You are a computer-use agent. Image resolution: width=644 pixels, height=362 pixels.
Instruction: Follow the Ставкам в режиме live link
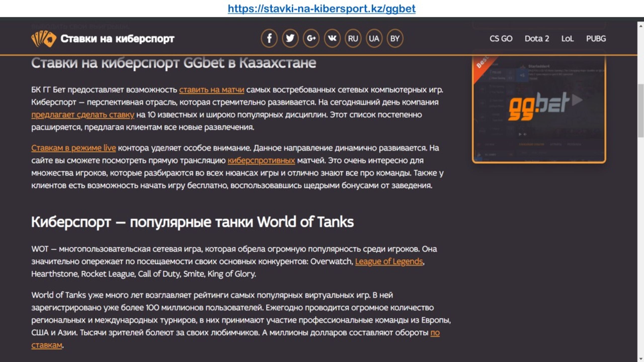click(73, 148)
